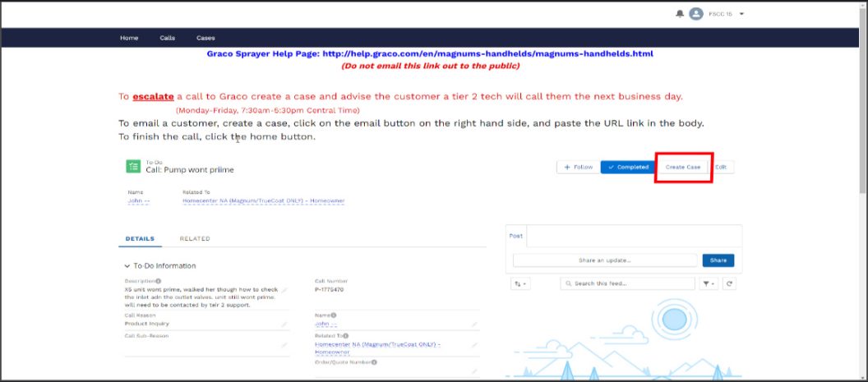This screenshot has width=868, height=382.
Task: Click the info icon beside Description
Action: coord(159,281)
